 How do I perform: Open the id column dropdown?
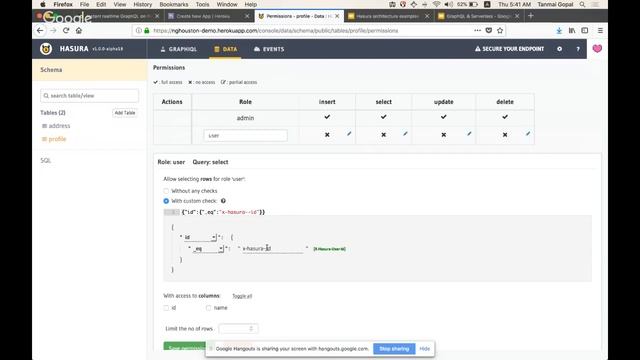200,237
